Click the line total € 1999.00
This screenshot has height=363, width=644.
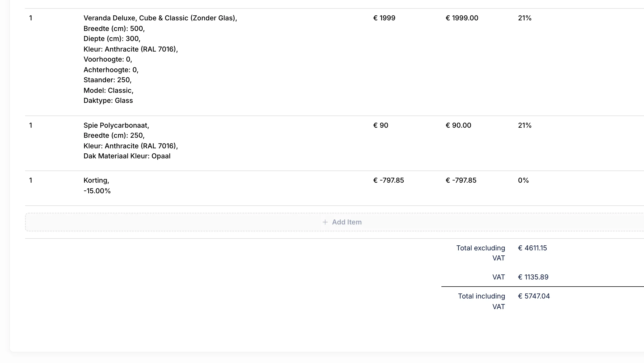coord(462,18)
